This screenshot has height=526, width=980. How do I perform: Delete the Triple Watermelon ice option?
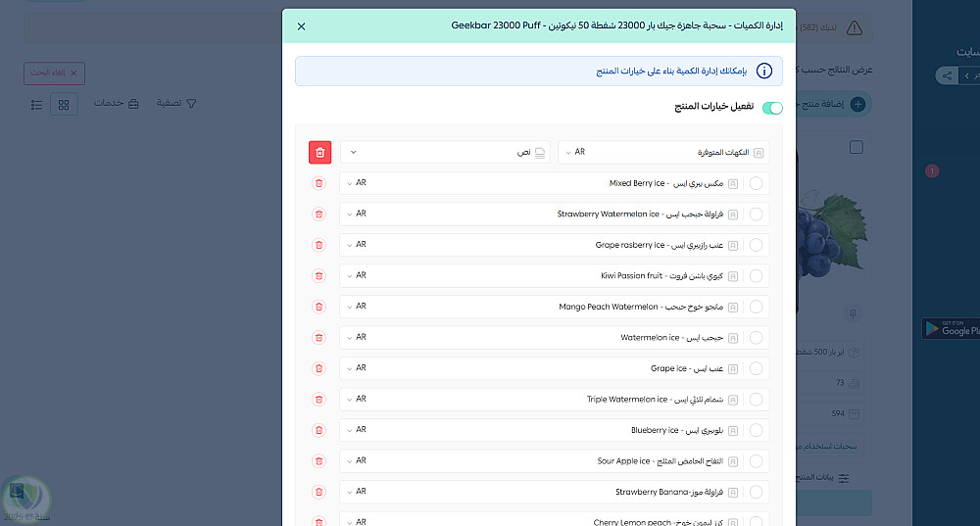pyautogui.click(x=318, y=400)
